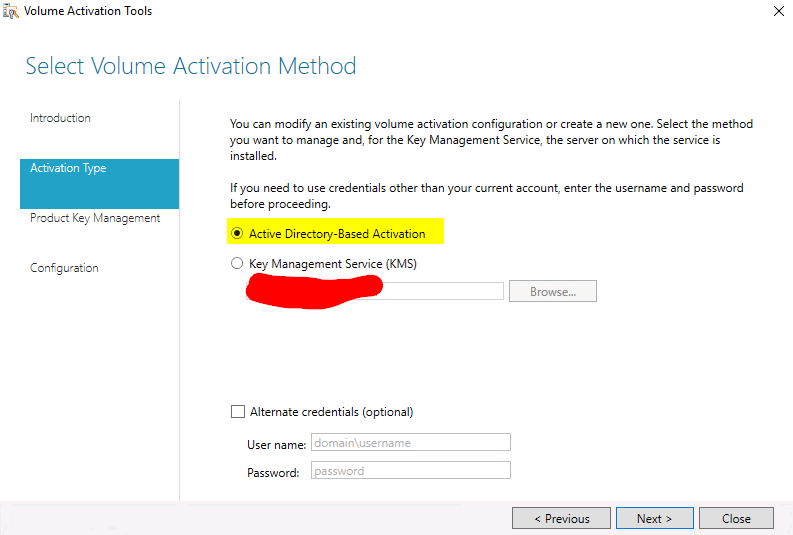Click into the Password field
This screenshot has width=793, height=535.
[x=410, y=471]
